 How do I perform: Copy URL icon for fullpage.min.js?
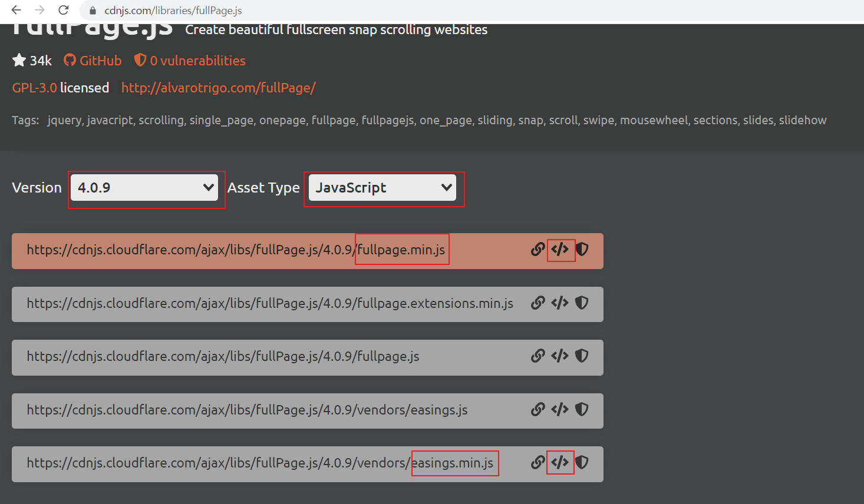tap(537, 250)
